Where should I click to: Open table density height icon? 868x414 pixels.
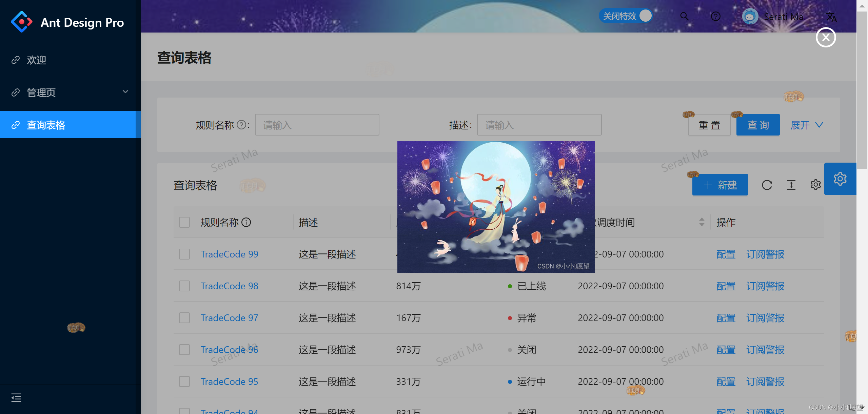(x=791, y=185)
